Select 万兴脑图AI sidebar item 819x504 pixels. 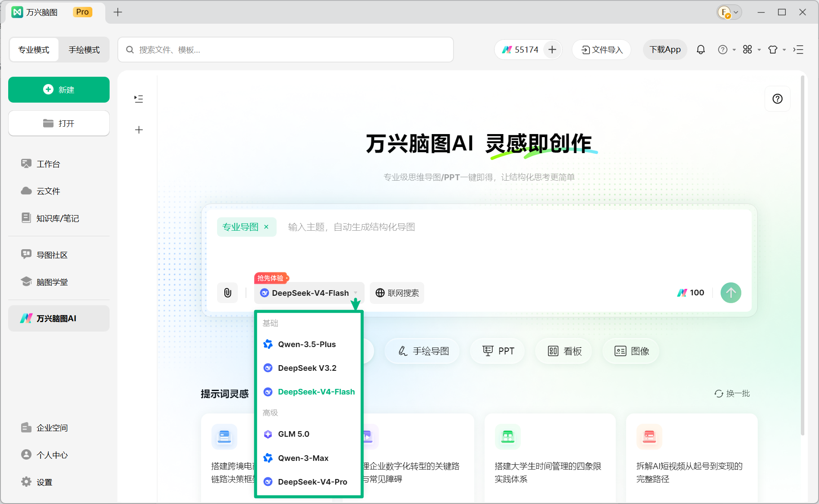[x=59, y=318]
